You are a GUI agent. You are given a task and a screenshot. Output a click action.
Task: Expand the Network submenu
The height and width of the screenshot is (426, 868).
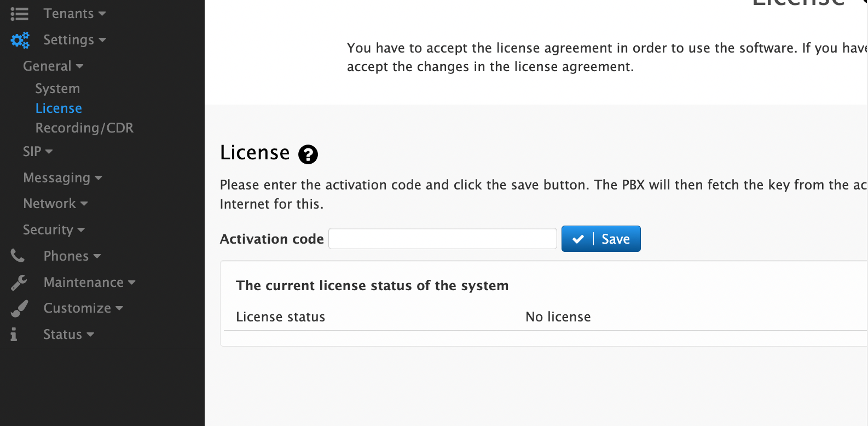[x=55, y=204]
